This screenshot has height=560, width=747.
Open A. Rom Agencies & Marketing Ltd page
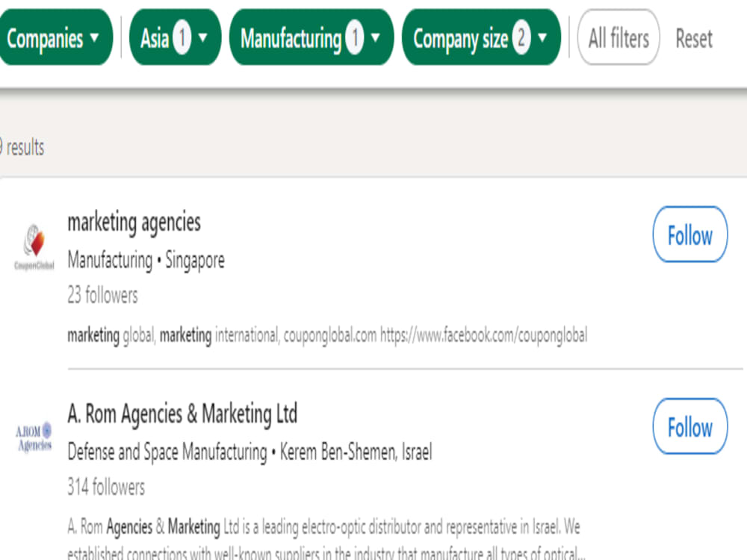[182, 414]
